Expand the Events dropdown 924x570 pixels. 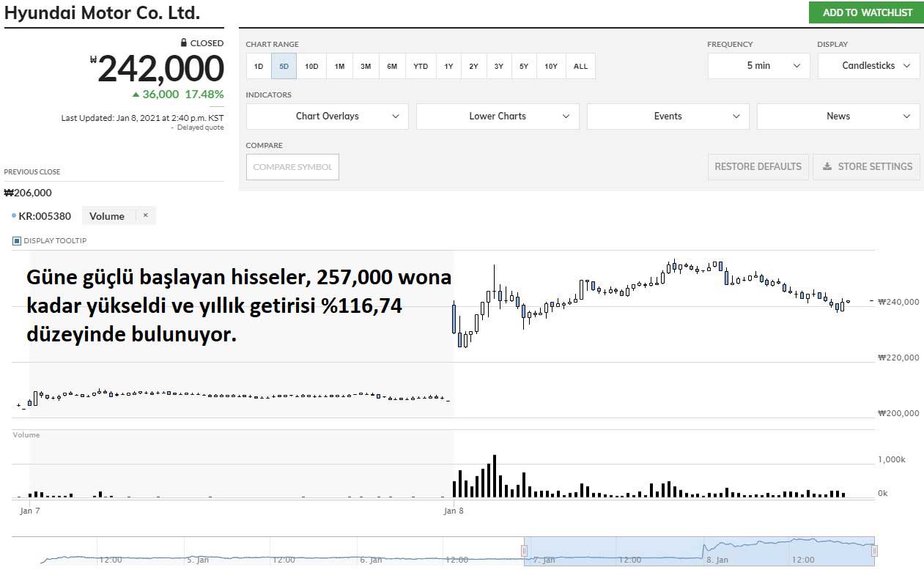coord(668,116)
